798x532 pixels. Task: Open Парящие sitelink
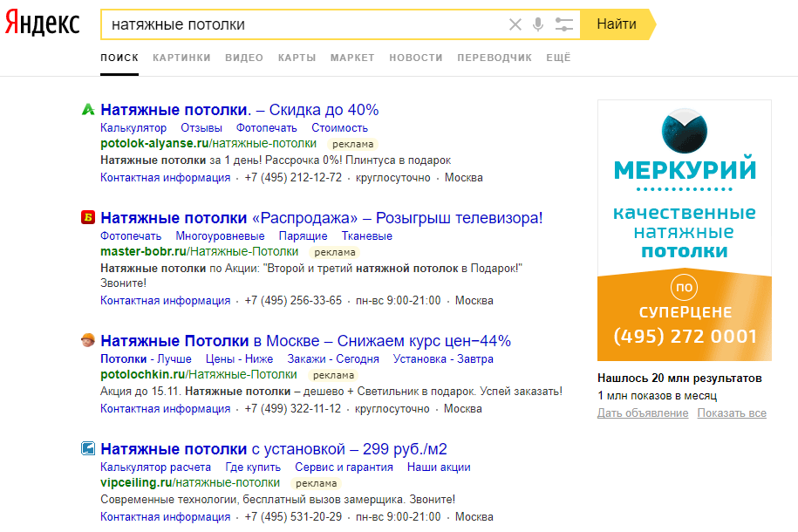[x=303, y=235]
